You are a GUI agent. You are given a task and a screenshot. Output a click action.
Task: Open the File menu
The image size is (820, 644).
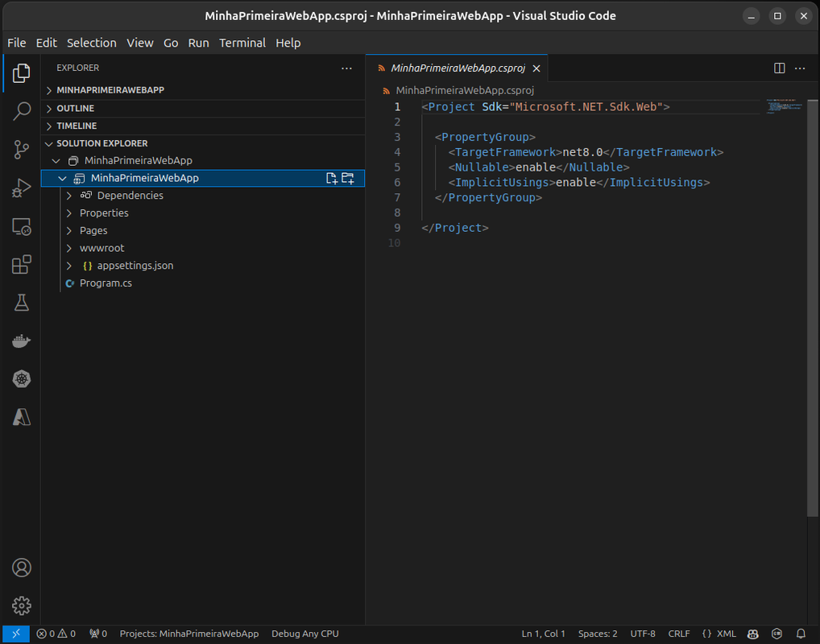(17, 43)
